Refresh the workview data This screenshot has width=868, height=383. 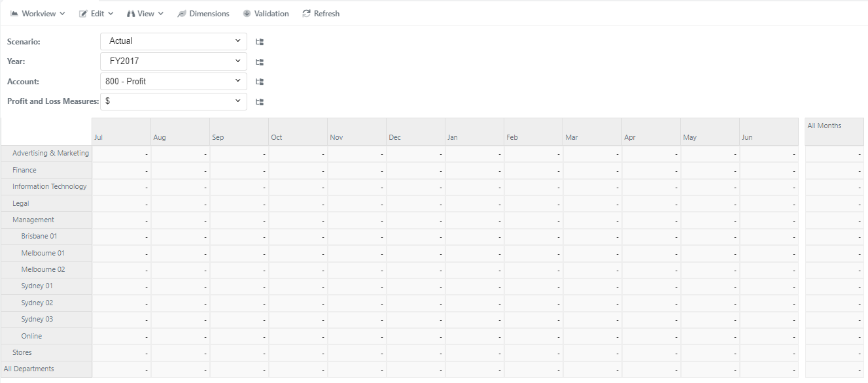[x=321, y=14]
